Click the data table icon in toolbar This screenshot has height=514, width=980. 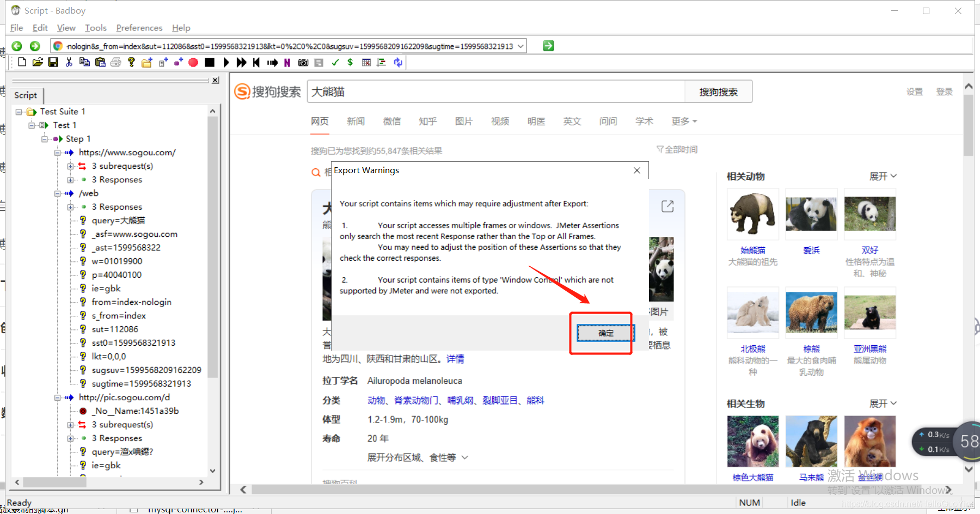pyautogui.click(x=366, y=62)
